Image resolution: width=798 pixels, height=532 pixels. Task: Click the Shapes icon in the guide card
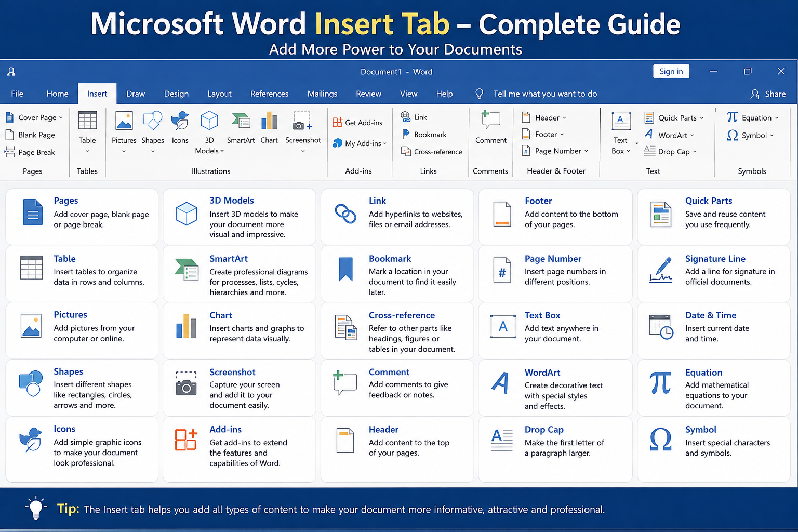coord(31,383)
